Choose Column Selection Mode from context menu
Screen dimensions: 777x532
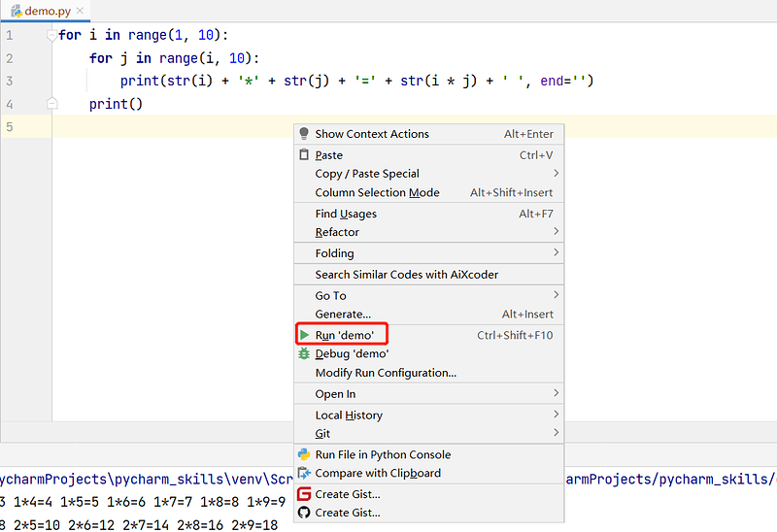click(x=377, y=193)
